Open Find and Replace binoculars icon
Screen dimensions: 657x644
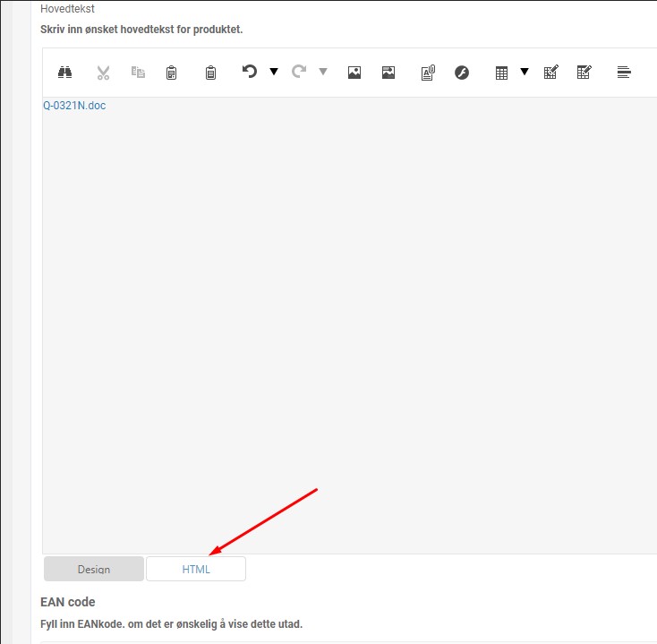coord(64,73)
